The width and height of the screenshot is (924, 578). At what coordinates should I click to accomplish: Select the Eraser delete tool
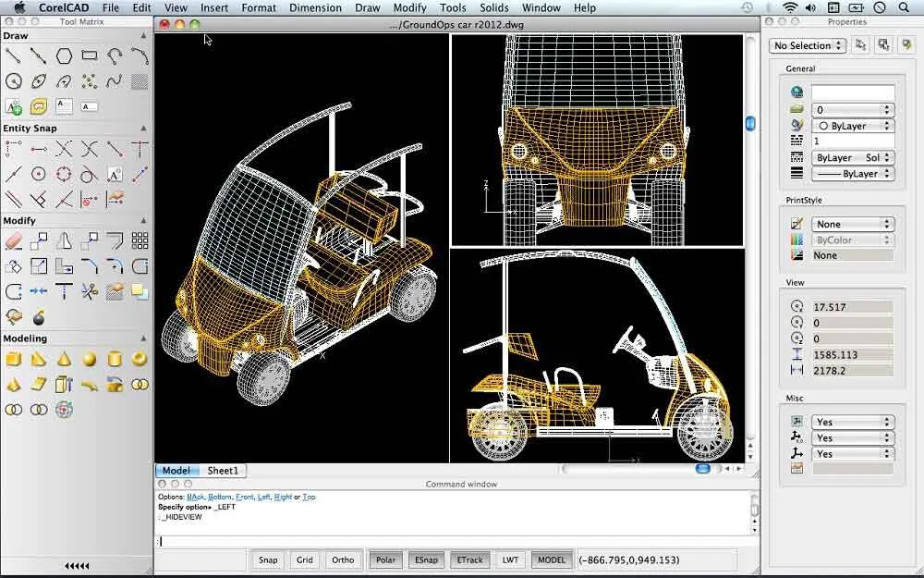pos(13,240)
